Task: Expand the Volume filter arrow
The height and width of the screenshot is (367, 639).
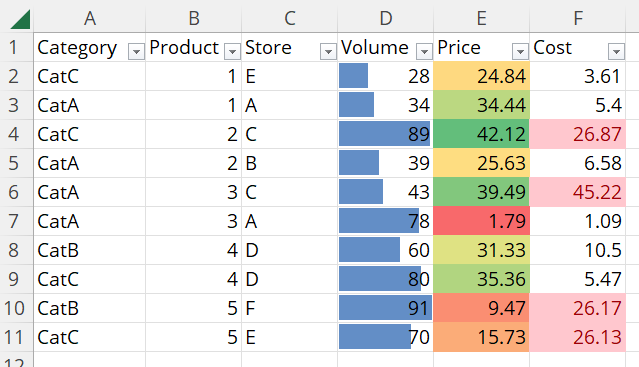Action: click(x=424, y=52)
